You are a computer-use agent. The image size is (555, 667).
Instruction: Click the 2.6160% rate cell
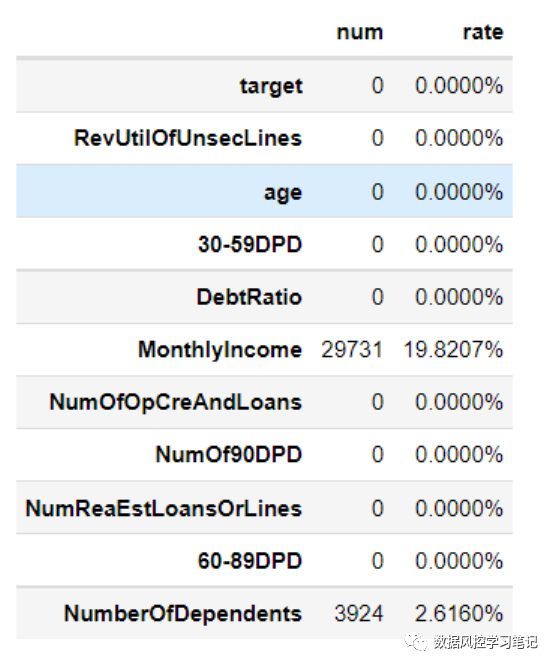pos(459,613)
